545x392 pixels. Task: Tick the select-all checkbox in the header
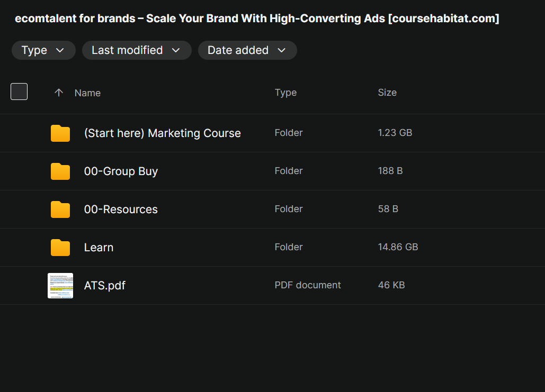point(19,92)
